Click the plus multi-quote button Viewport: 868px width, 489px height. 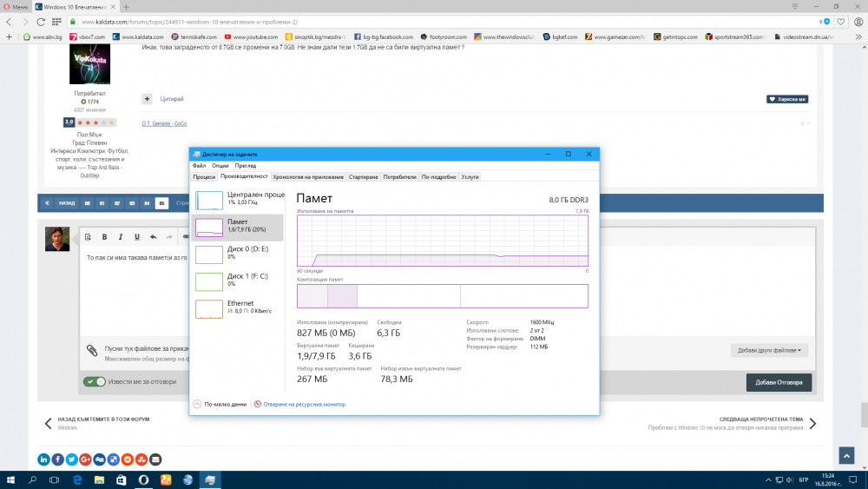coord(147,98)
